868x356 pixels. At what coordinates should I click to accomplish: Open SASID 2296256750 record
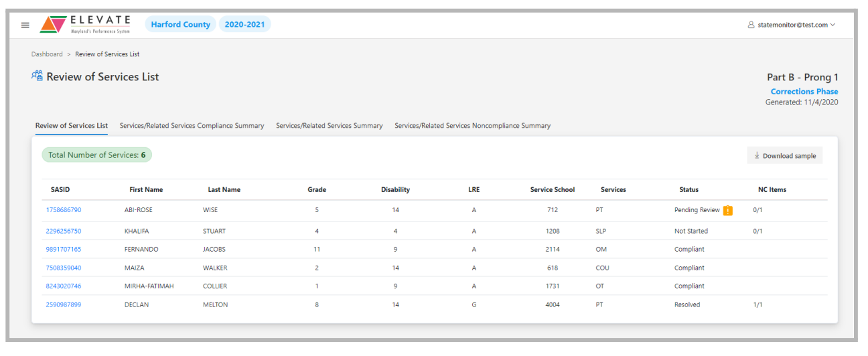click(x=64, y=231)
